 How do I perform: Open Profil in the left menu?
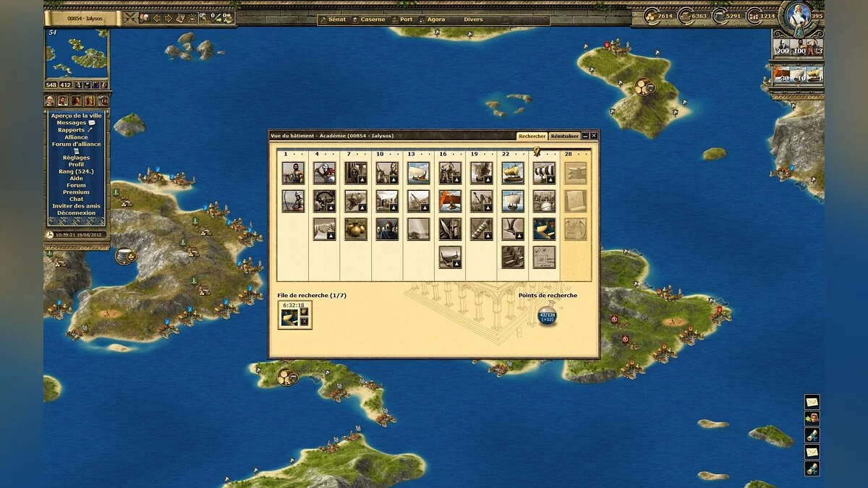(x=76, y=165)
